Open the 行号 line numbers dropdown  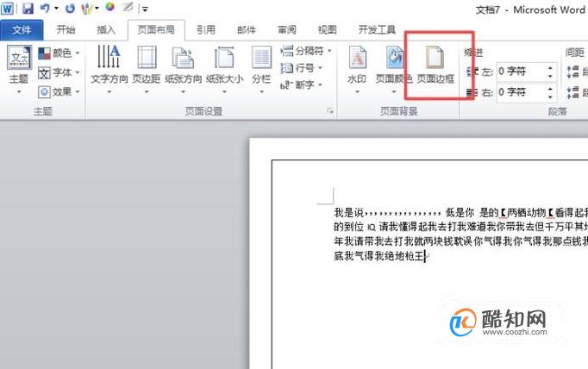[x=302, y=68]
